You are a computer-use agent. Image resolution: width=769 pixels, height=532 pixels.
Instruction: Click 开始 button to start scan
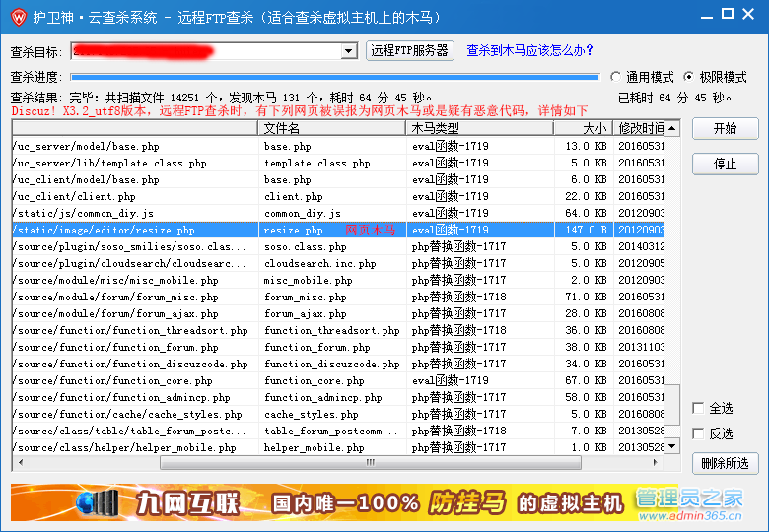click(x=725, y=128)
